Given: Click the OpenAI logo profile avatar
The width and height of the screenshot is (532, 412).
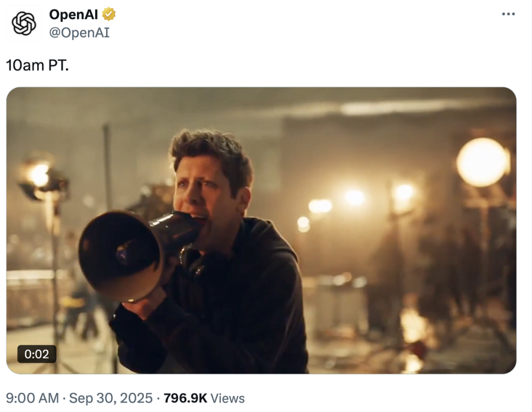Looking at the screenshot, I should point(24,23).
